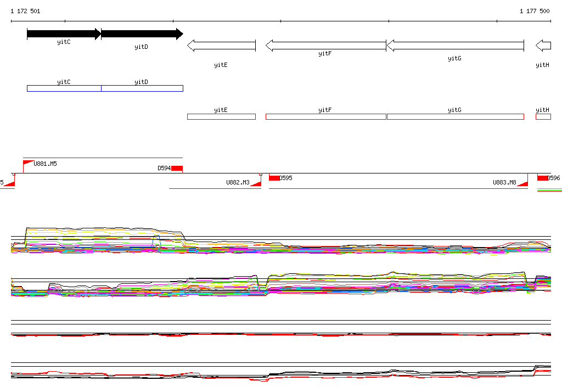
Task: Click the D594 label text
Action: 164,168
